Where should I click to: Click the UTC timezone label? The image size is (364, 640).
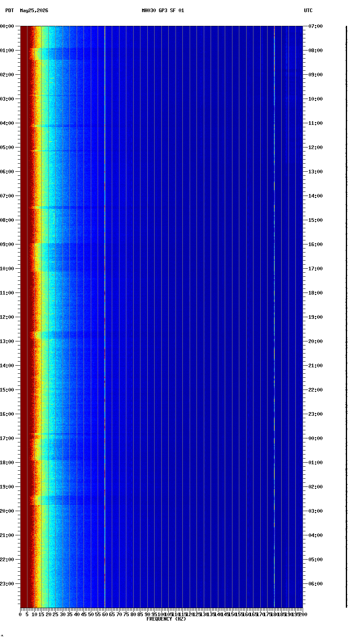308,11
